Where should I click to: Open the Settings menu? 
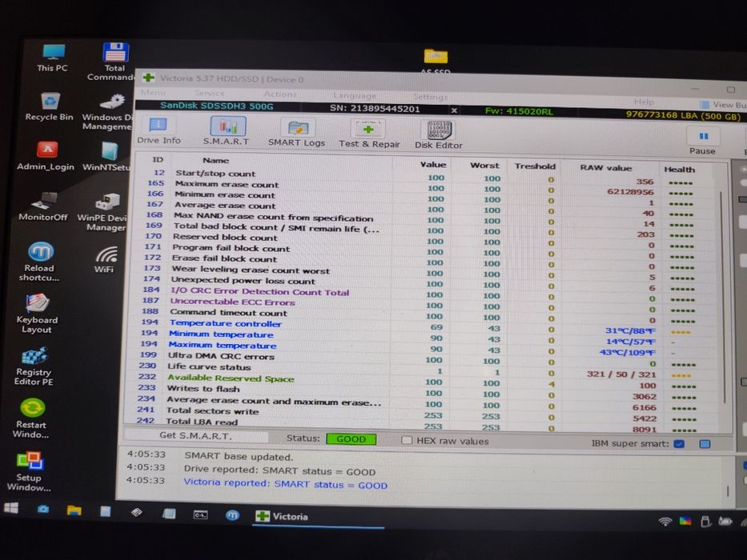click(430, 97)
